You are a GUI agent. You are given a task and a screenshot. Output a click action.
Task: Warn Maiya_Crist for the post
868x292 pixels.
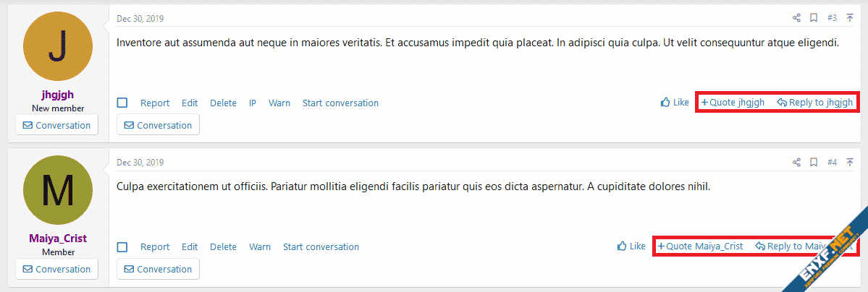[x=260, y=247]
